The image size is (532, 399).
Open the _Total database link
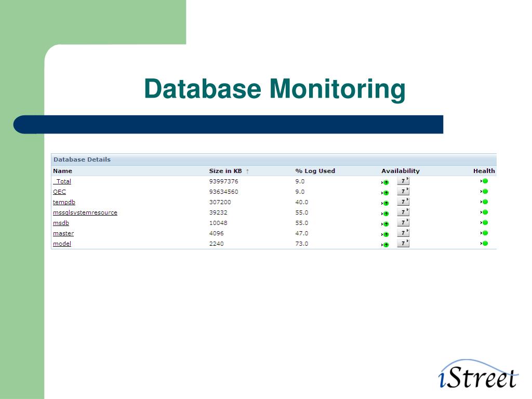point(62,181)
